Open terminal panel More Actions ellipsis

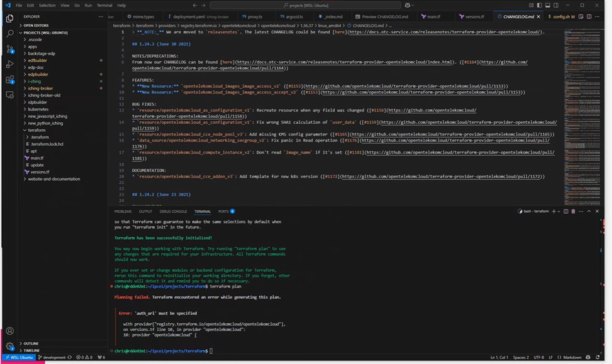[581, 211]
